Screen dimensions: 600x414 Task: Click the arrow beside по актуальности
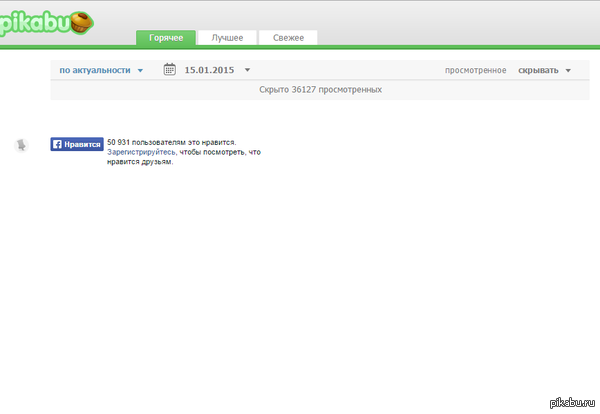(141, 71)
